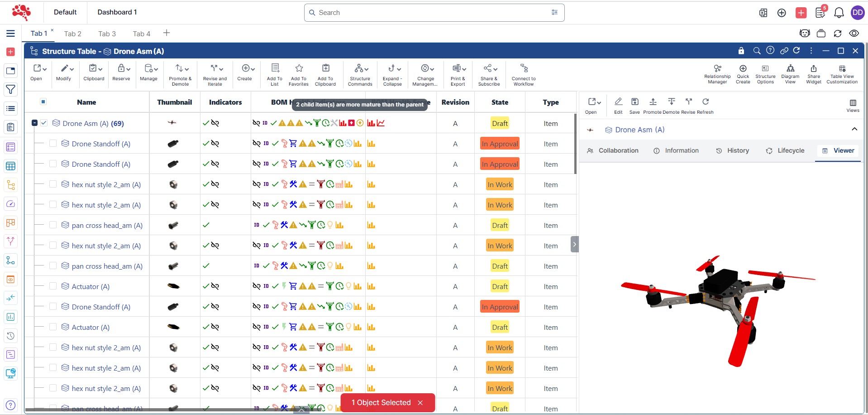Screen dimensions: 868x415
Task: Click the Connect to Workflow icon
Action: (x=524, y=68)
